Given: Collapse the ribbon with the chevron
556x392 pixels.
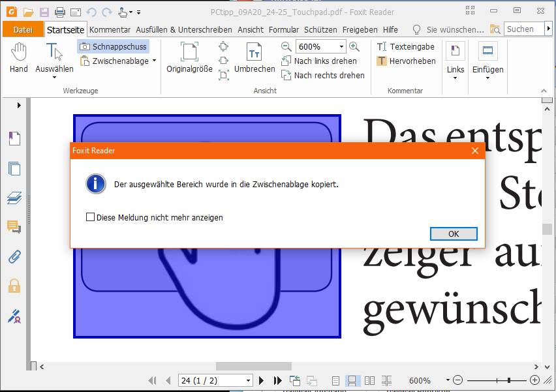Looking at the screenshot, I should [x=544, y=91].
